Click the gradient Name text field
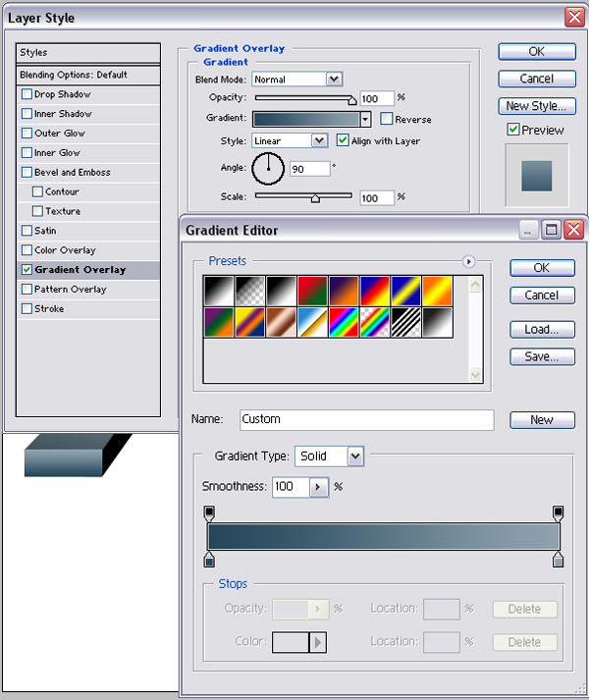 (x=366, y=419)
